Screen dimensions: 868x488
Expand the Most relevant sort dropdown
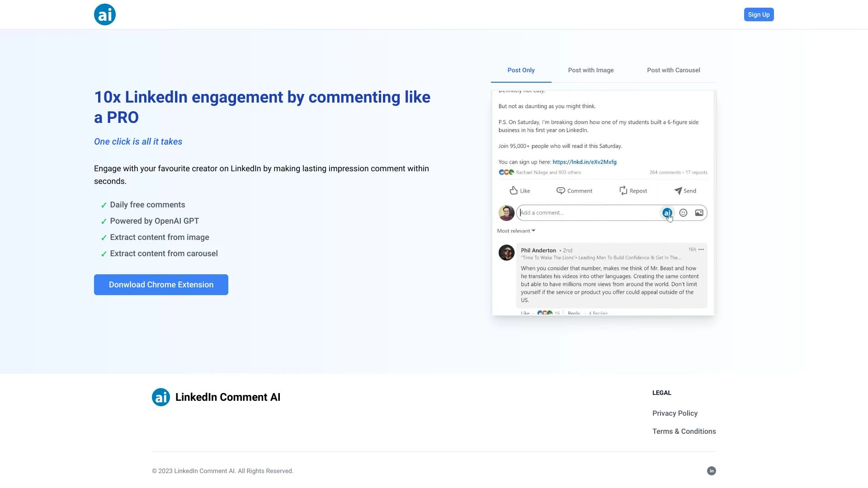tap(516, 230)
